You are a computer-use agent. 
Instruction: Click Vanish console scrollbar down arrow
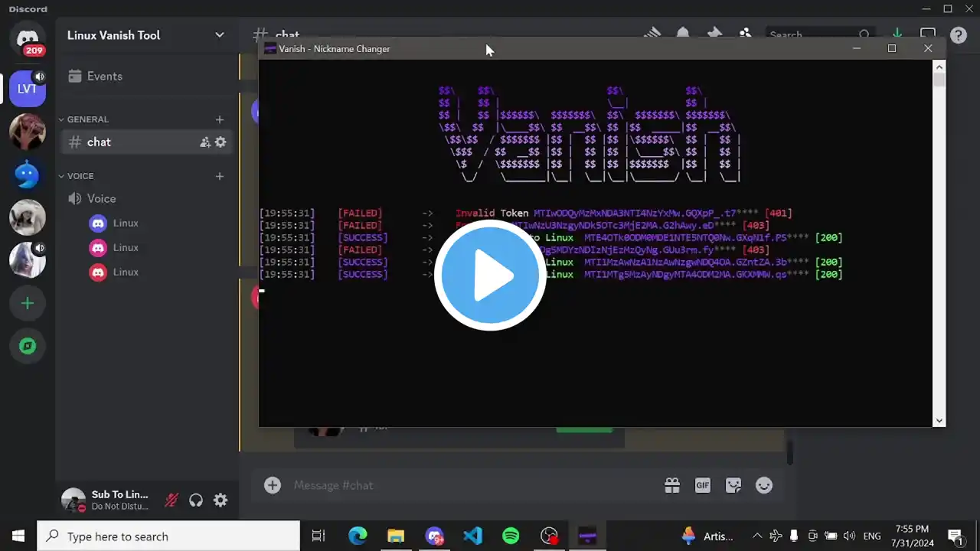pos(939,420)
